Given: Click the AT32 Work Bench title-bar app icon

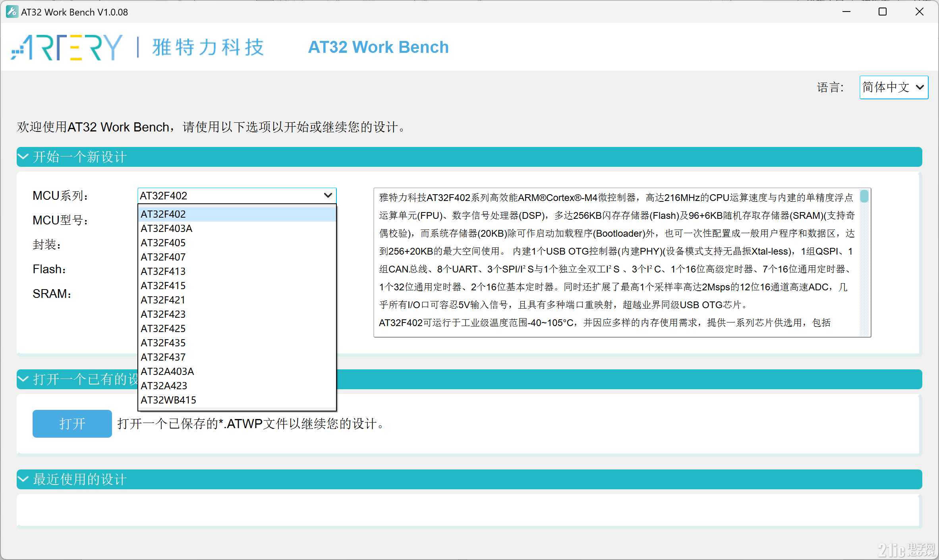Looking at the screenshot, I should [12, 12].
